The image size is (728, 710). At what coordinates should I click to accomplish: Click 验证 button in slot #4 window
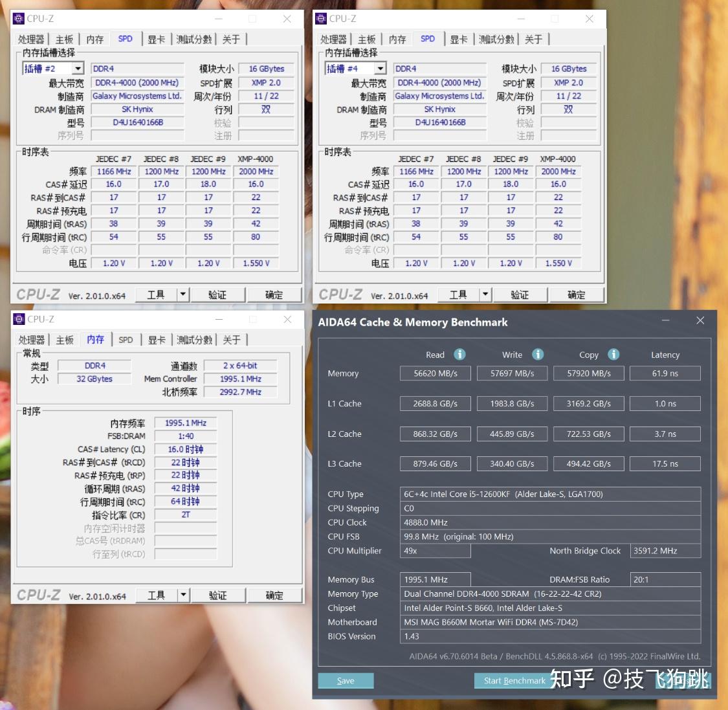(520, 294)
